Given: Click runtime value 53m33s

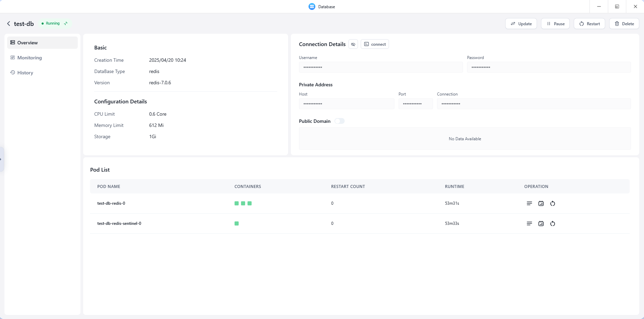Looking at the screenshot, I should click(x=452, y=223).
